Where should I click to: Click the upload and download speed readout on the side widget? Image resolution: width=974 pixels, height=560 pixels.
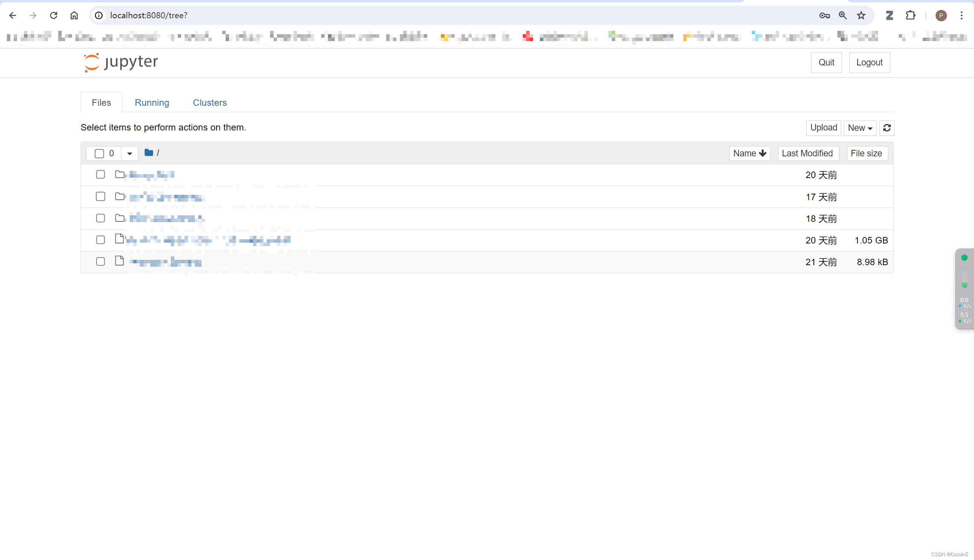964,310
